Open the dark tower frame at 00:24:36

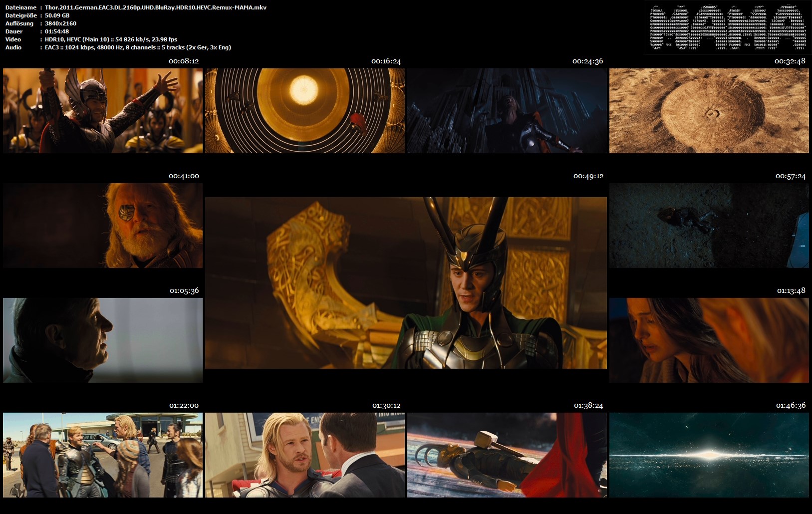click(507, 111)
